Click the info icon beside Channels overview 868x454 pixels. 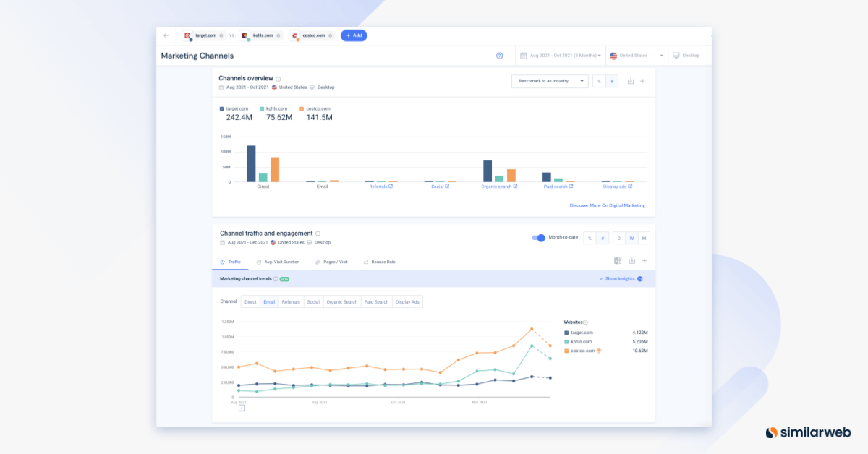tap(278, 79)
